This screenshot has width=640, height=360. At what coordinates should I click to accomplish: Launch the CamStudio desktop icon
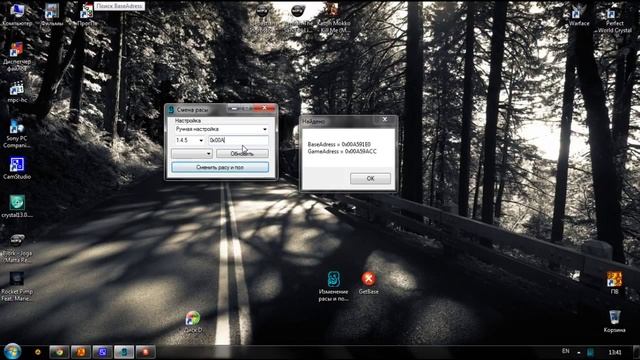click(17, 168)
